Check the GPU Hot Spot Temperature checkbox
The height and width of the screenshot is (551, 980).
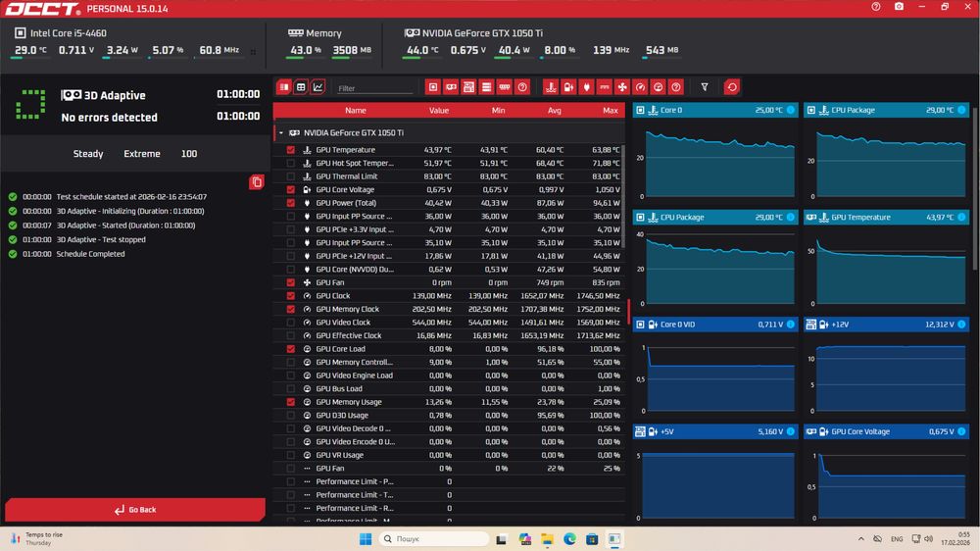tap(291, 163)
